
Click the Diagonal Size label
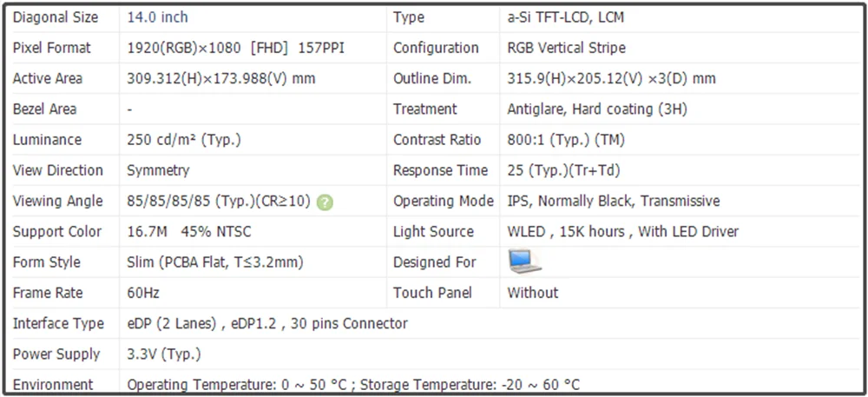pos(56,17)
